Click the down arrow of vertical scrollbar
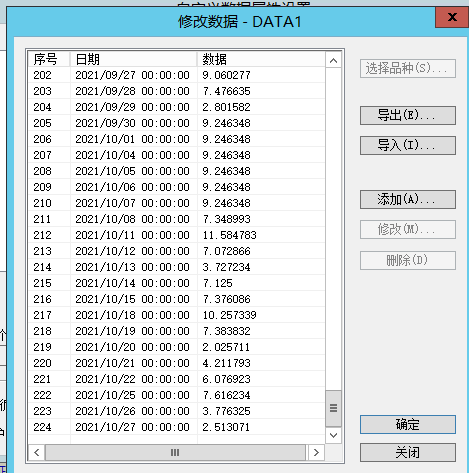 [x=333, y=435]
